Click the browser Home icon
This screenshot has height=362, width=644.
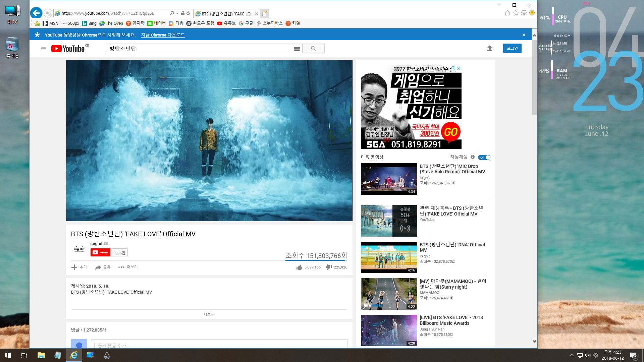(507, 13)
